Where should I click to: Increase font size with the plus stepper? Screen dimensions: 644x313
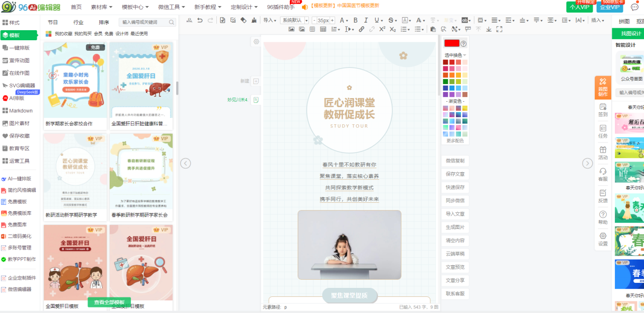[x=332, y=20]
